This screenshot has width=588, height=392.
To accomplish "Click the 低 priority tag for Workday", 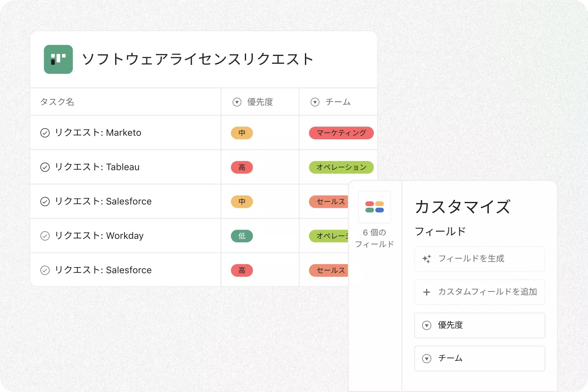I will tap(242, 236).
